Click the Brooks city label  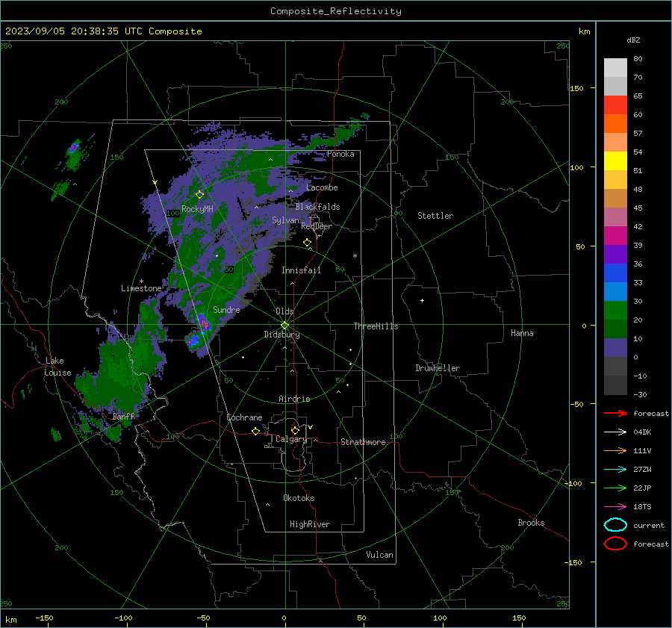pos(531,523)
